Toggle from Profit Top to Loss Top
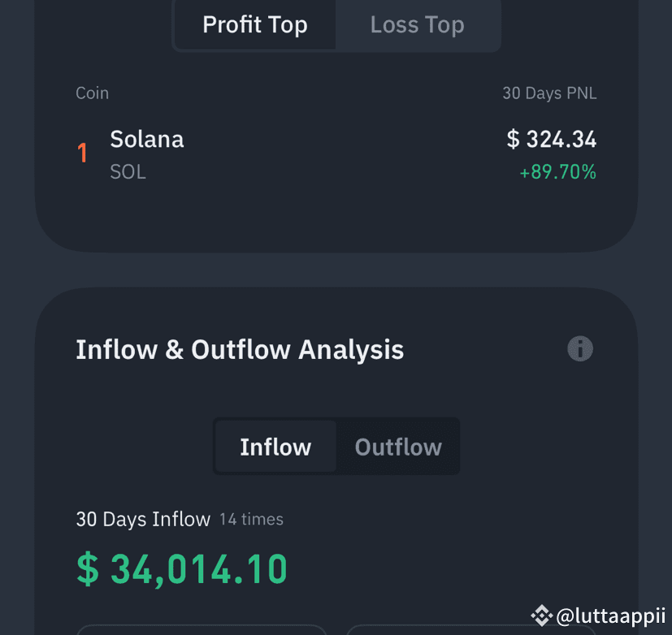672x635 pixels. (x=417, y=24)
